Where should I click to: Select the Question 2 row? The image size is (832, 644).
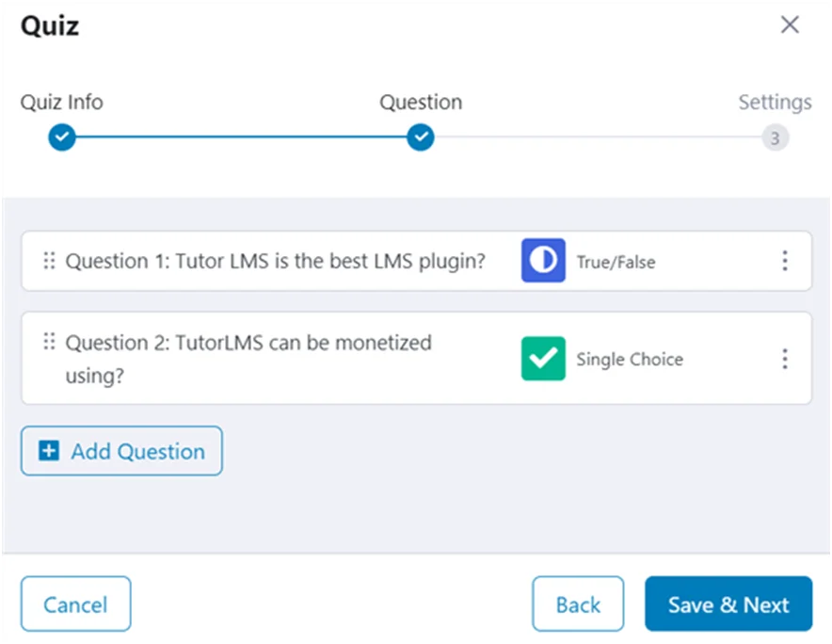pyautogui.click(x=282, y=359)
